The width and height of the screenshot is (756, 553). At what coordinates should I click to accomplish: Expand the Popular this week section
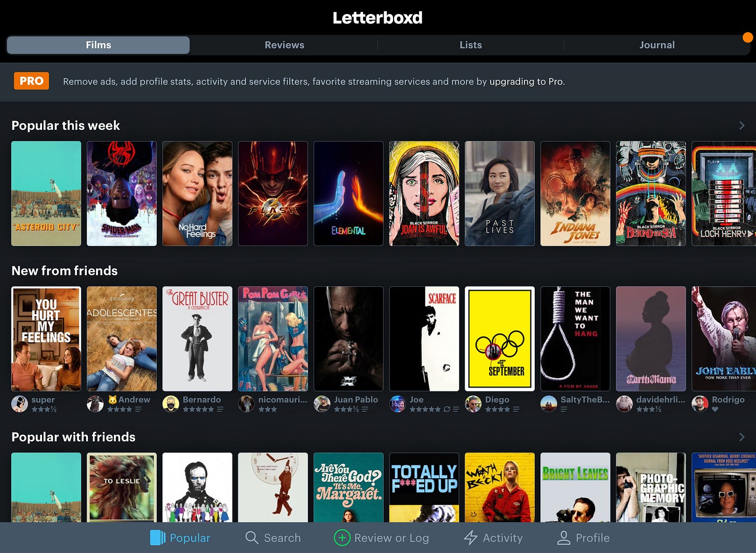click(741, 126)
